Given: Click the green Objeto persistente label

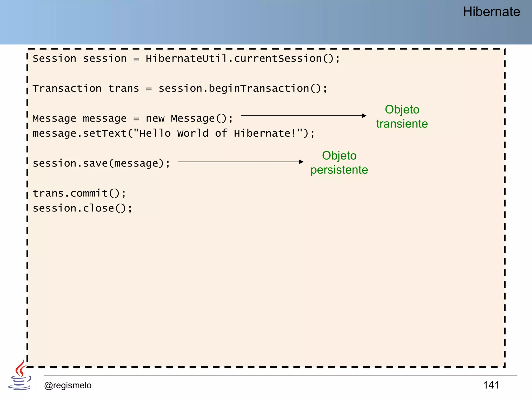Looking at the screenshot, I should click(339, 163).
